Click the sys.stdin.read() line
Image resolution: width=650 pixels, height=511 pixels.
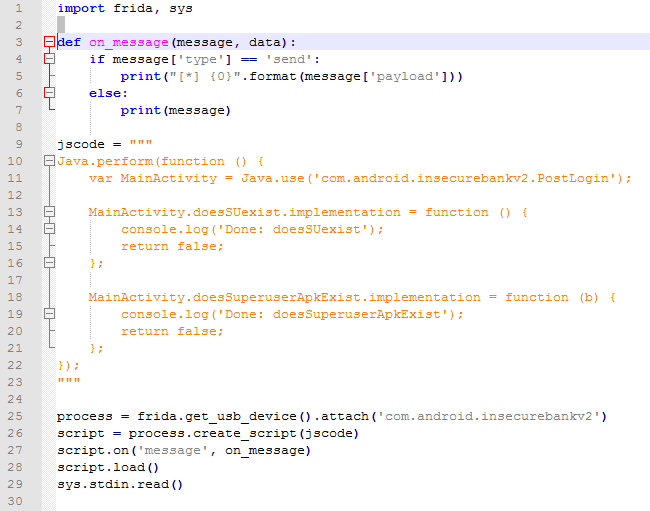coord(120,484)
